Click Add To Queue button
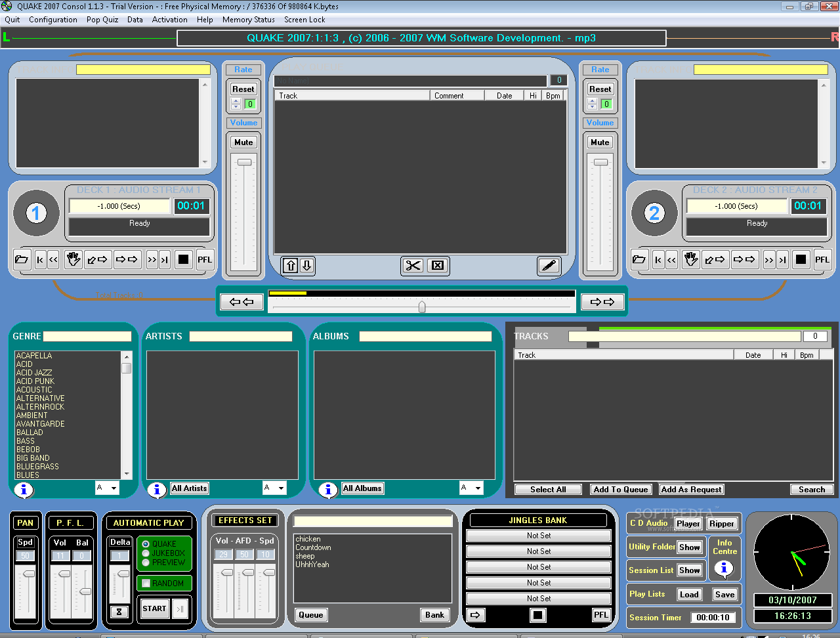 (620, 490)
